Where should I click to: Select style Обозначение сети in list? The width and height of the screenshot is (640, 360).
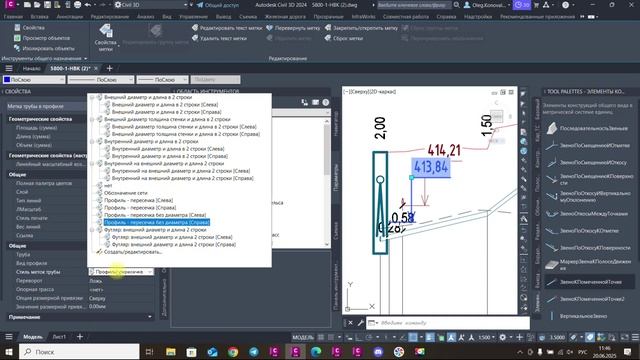125,193
